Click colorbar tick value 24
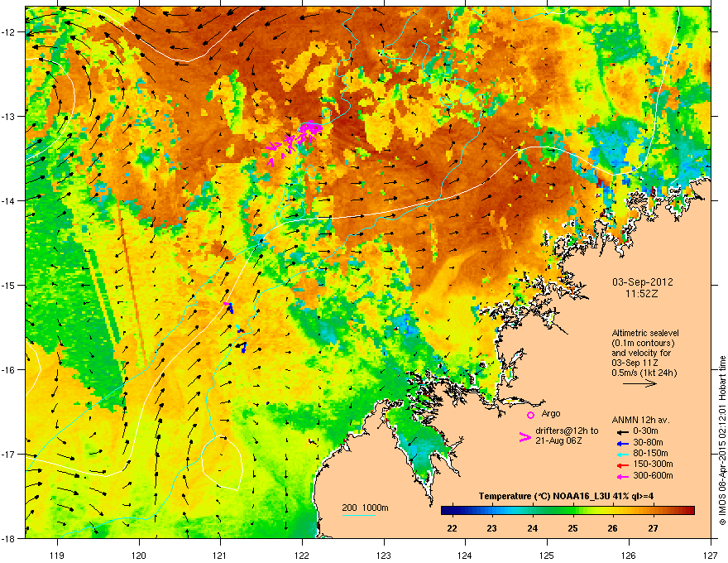Screen dimensions: 728x563 533,528
